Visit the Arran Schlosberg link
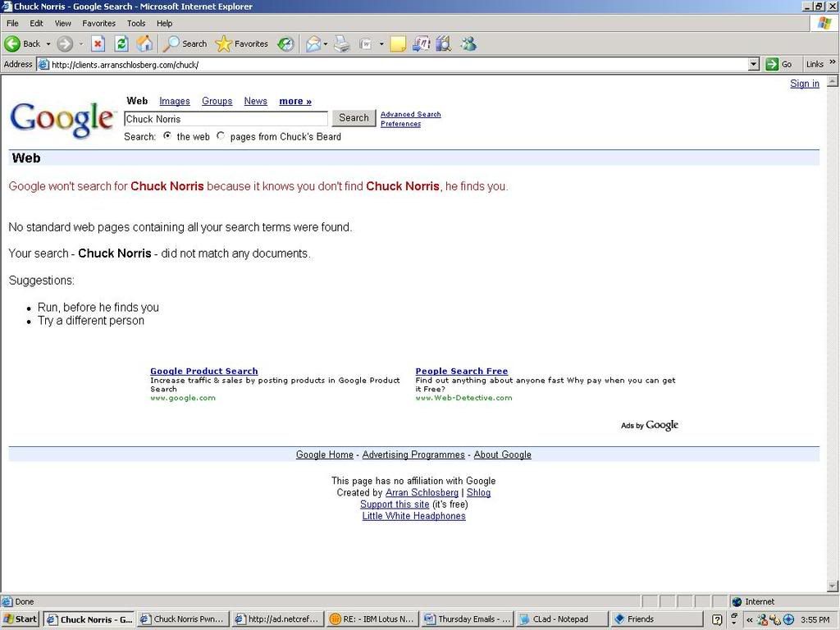Screen dimensions: 840x630 point(422,493)
